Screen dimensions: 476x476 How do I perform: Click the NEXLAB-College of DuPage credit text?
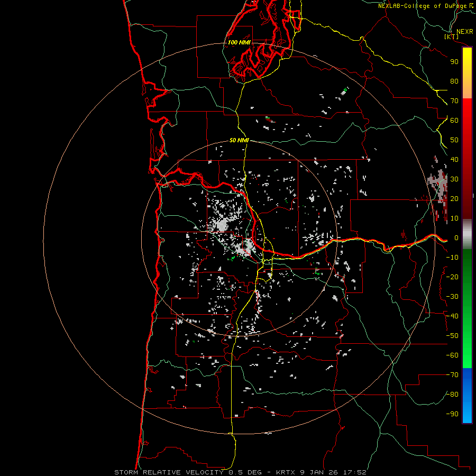[423, 6]
